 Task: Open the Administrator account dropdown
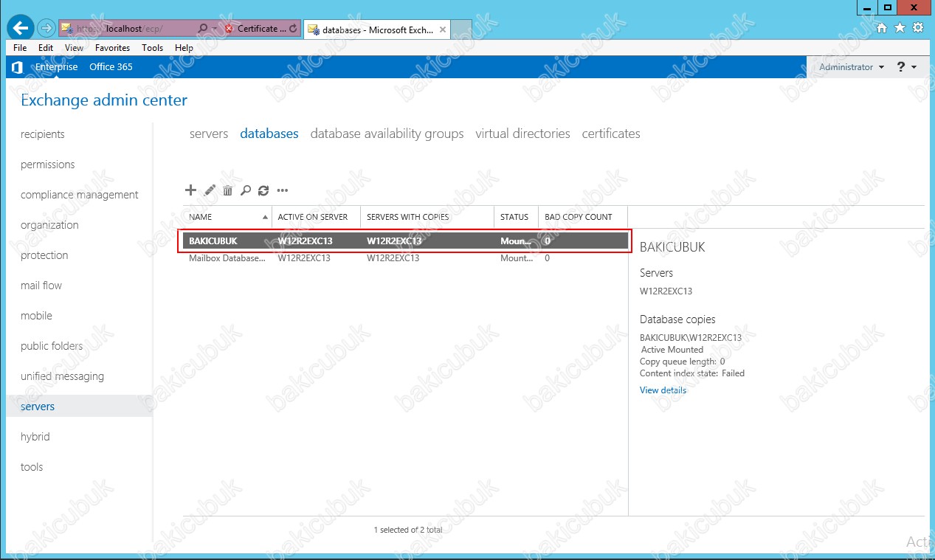click(852, 67)
